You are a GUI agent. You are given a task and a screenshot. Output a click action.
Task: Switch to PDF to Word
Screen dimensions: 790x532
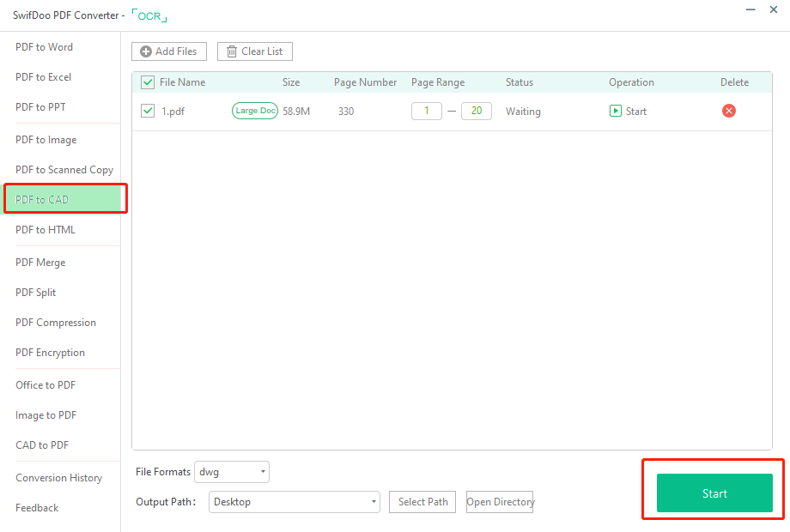45,47
